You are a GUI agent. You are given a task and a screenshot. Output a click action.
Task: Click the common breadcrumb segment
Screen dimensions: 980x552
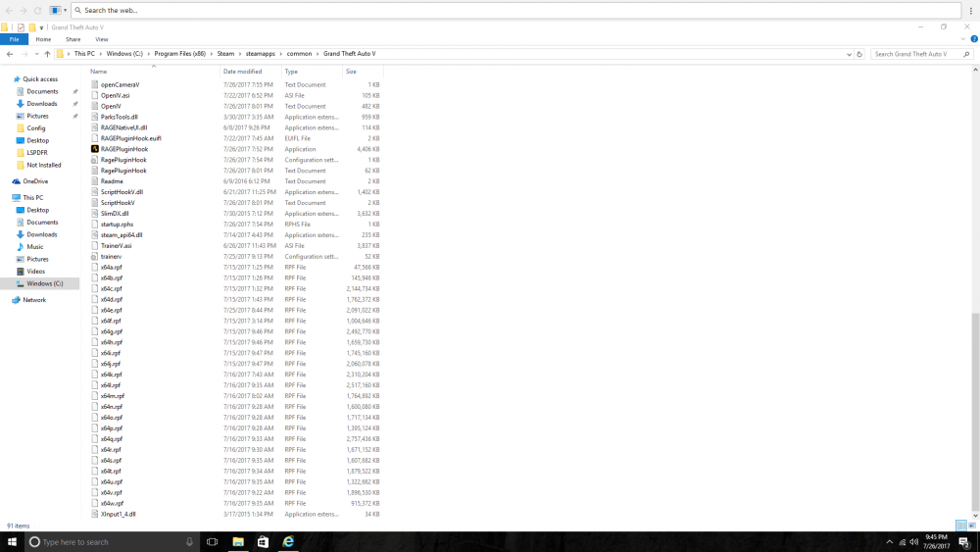tap(299, 54)
